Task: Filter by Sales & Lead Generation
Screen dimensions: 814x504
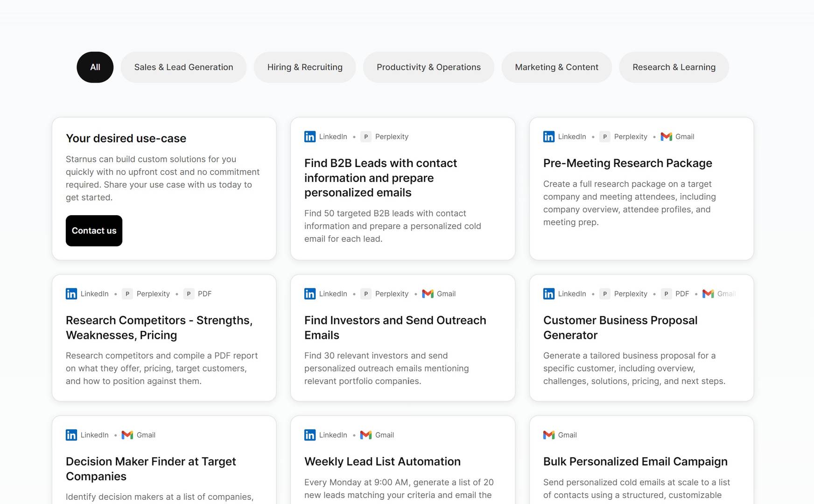Action: pyautogui.click(x=183, y=67)
